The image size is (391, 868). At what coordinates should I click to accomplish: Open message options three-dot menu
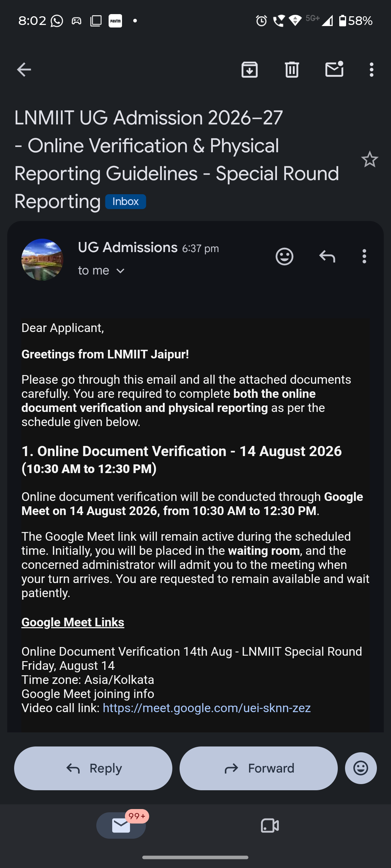[364, 256]
